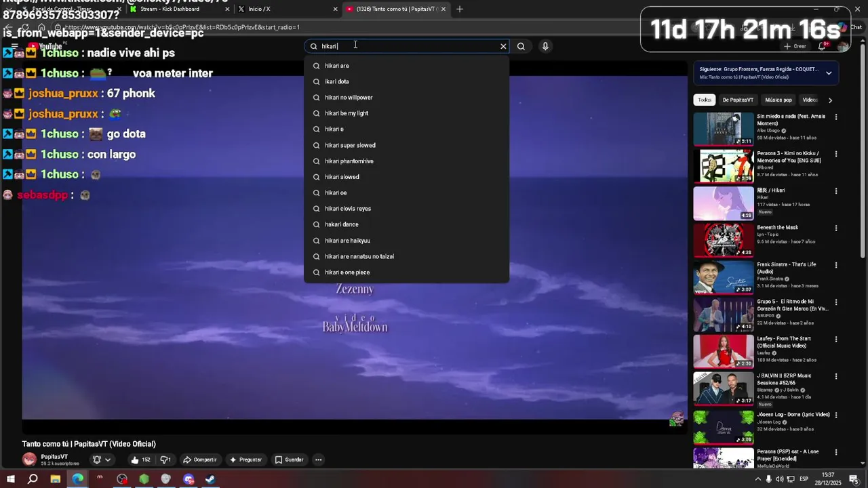Open OBS Studio from the taskbar

122,479
